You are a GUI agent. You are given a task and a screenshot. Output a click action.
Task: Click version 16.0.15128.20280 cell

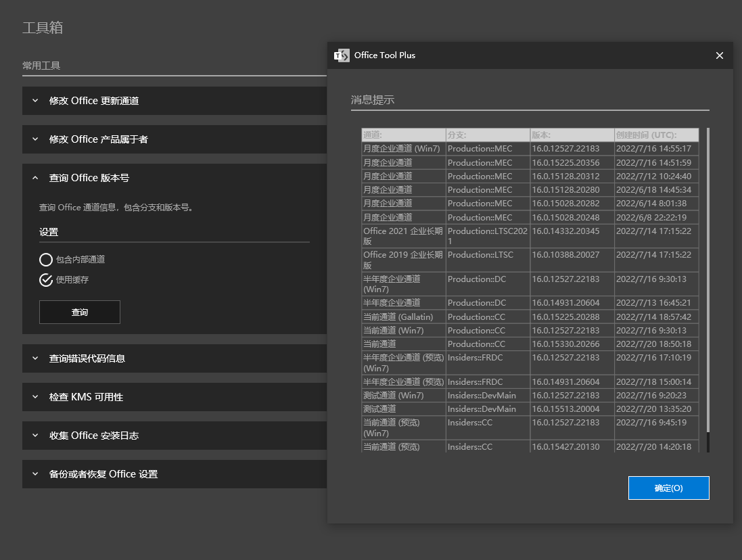(572, 190)
